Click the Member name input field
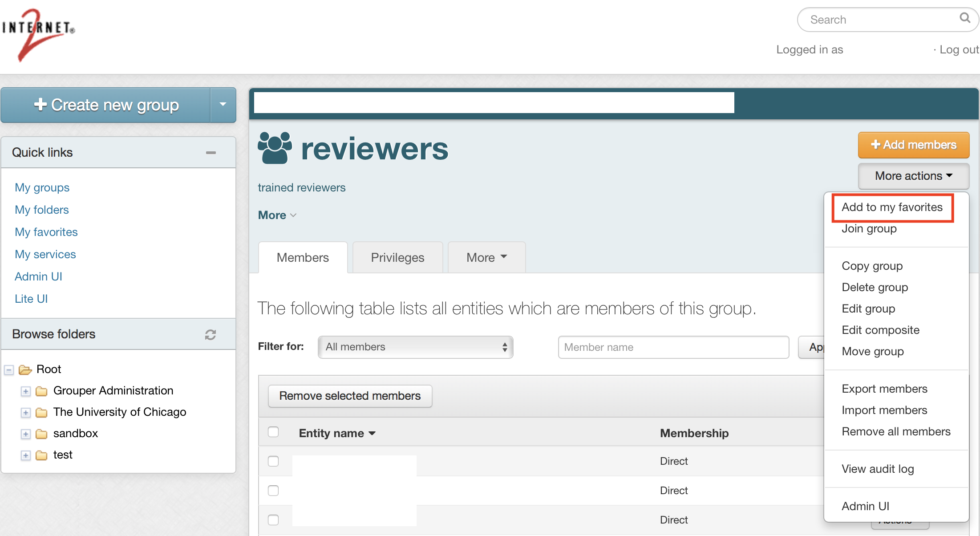The height and width of the screenshot is (536, 980). [673, 347]
